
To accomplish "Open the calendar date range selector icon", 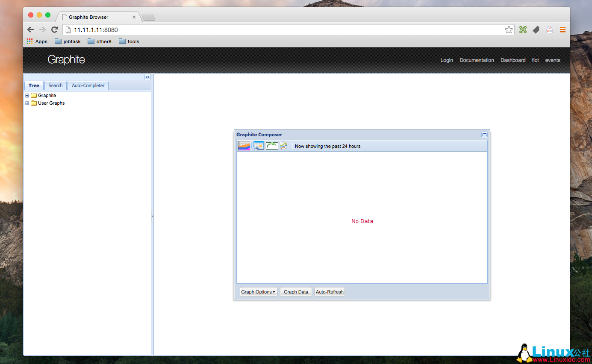I will (x=259, y=146).
